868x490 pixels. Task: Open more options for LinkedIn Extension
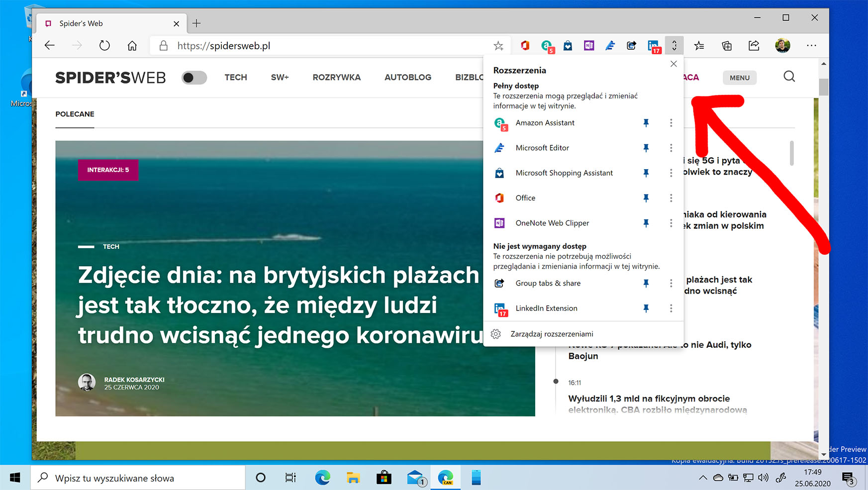671,308
